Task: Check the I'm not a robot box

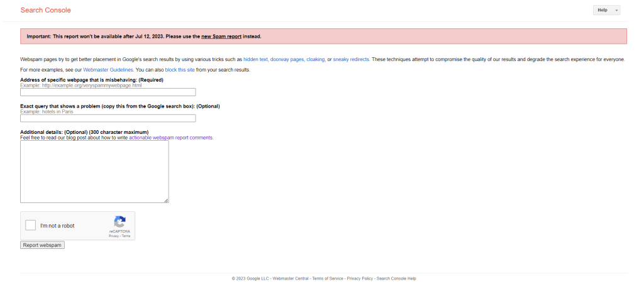Action: point(30,225)
